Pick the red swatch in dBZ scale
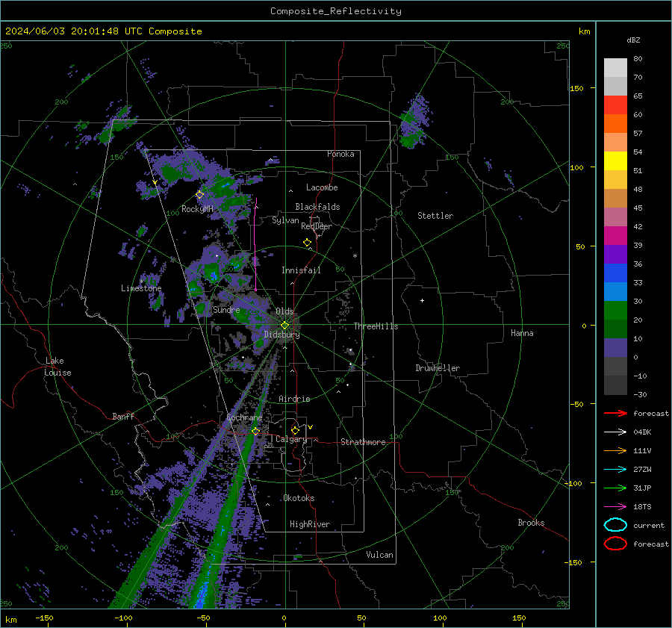The height and width of the screenshot is (628, 672). [x=615, y=105]
